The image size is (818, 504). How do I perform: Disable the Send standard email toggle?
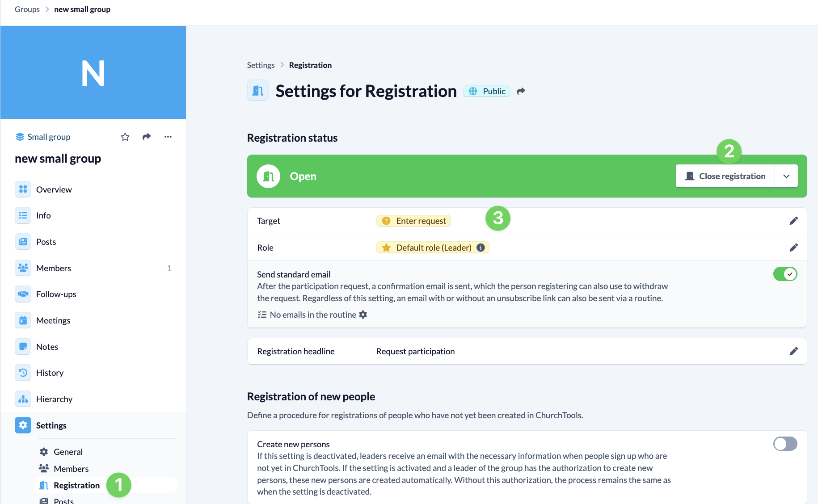pos(785,274)
